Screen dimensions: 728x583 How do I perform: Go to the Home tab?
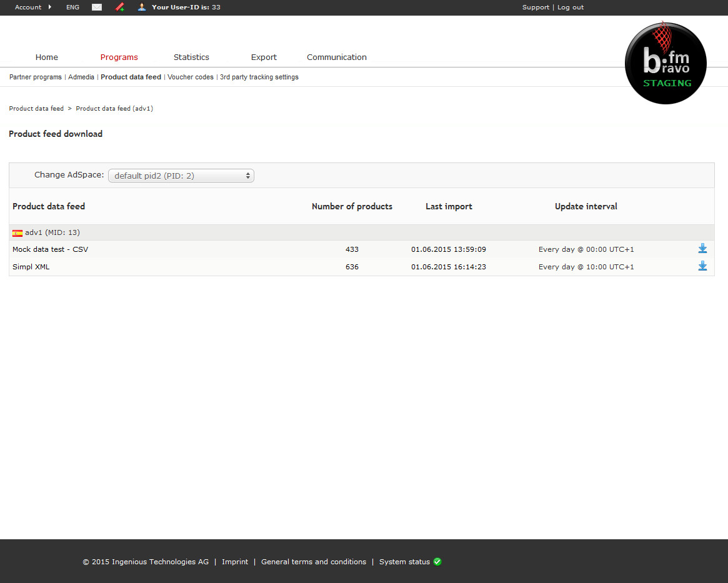pos(47,57)
